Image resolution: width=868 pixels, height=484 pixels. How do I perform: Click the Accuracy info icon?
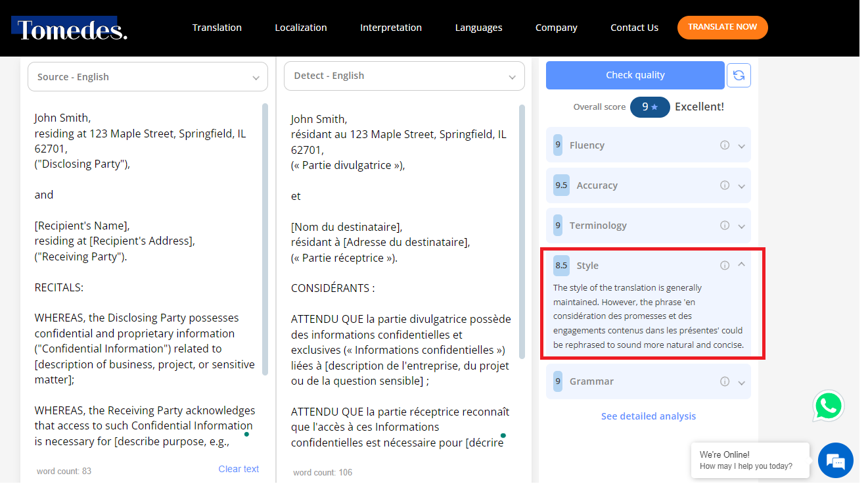coord(725,185)
